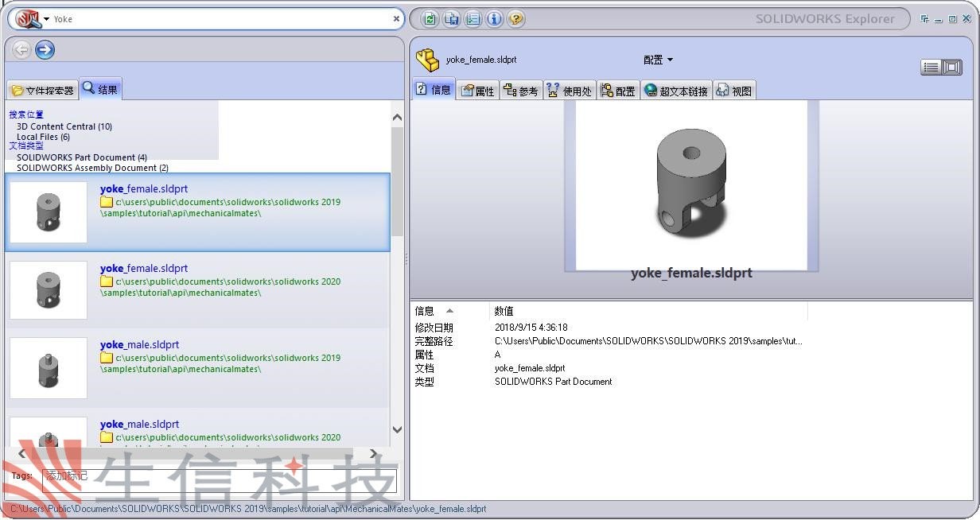Image resolution: width=980 pixels, height=520 pixels.
Task: Open the 信息 tab
Action: pos(434,89)
